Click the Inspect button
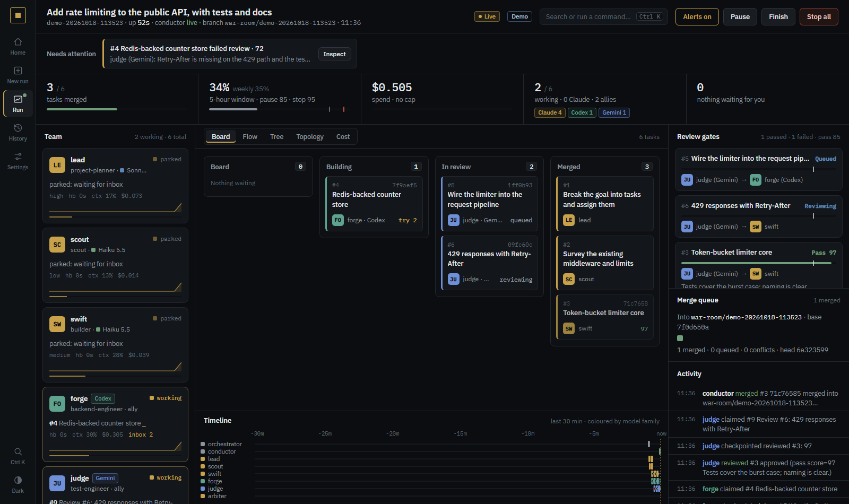 point(334,54)
